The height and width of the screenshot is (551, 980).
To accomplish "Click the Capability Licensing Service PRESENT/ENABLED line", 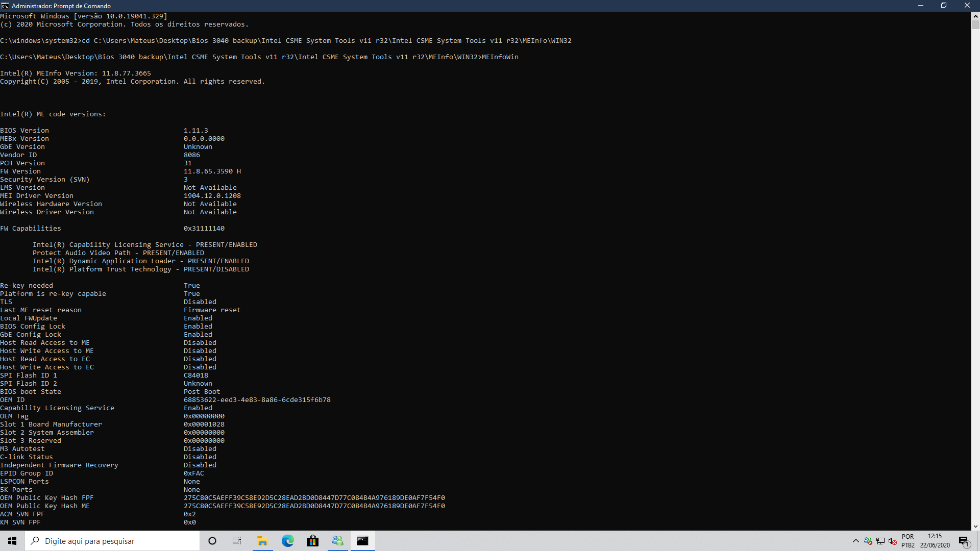I will click(x=145, y=245).
